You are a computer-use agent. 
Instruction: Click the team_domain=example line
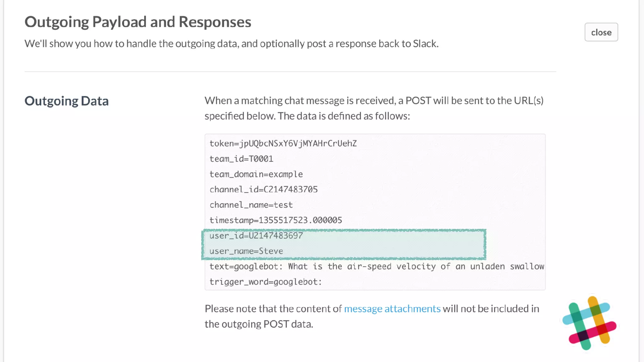pyautogui.click(x=256, y=174)
